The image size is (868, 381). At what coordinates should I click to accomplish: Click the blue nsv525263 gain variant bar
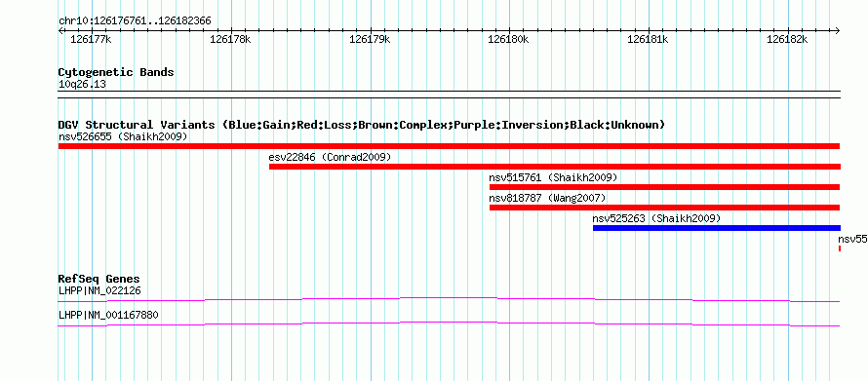coord(716,228)
